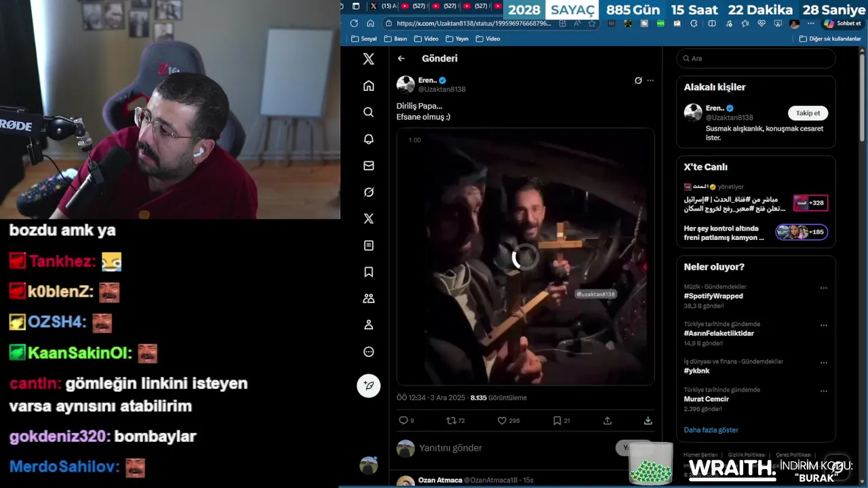Screen dimensions: 868x488
Task: Open Notifications bell in X sidebar
Action: (368, 139)
